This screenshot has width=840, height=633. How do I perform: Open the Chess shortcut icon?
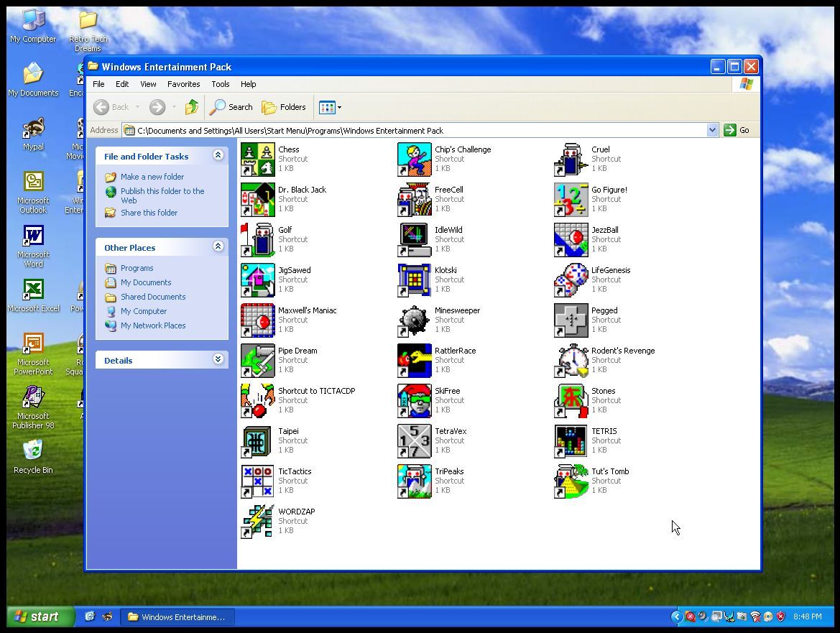pyautogui.click(x=258, y=160)
